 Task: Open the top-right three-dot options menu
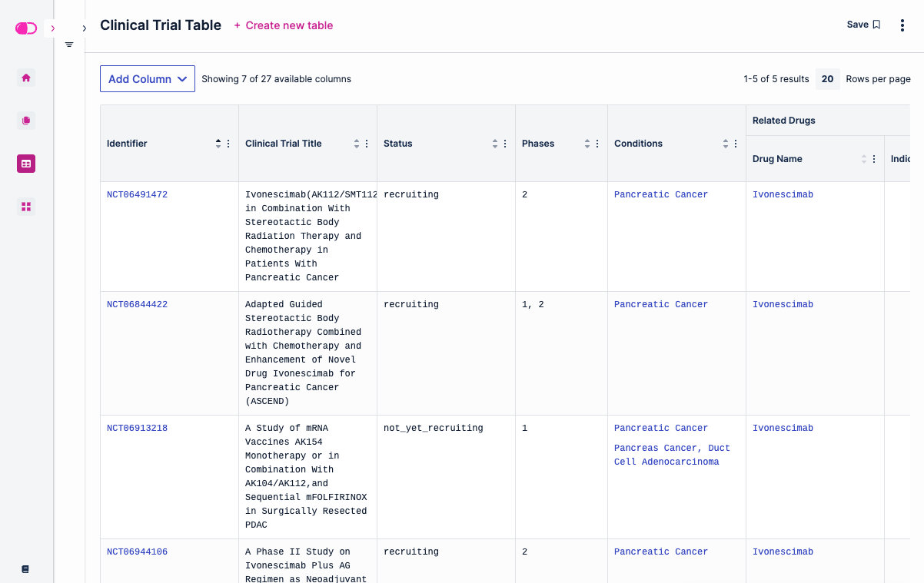click(902, 25)
